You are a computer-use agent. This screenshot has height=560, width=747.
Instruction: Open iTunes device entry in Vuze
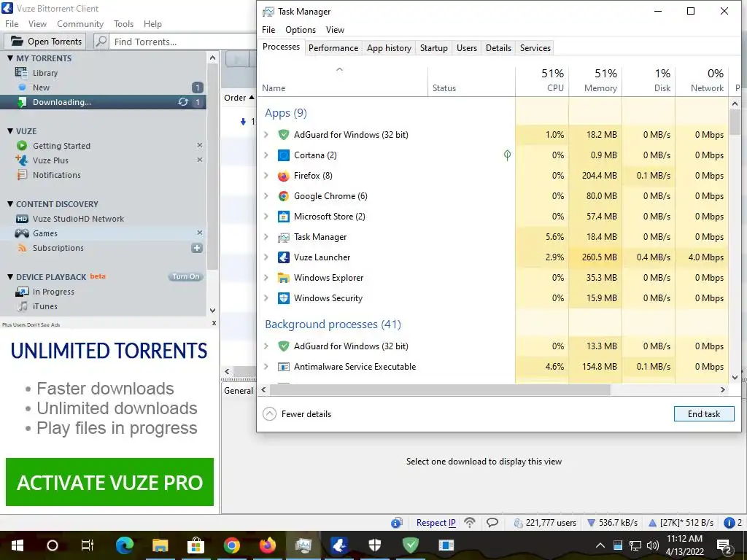44,307
